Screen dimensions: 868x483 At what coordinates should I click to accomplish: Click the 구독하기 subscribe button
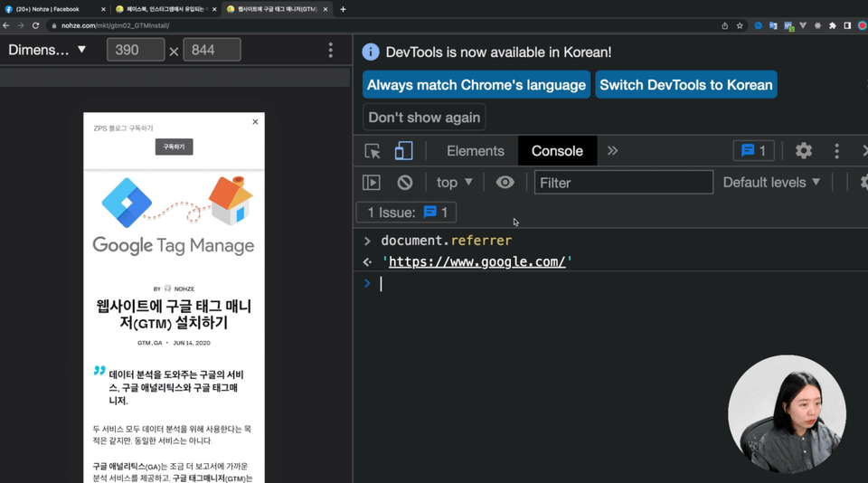click(174, 147)
